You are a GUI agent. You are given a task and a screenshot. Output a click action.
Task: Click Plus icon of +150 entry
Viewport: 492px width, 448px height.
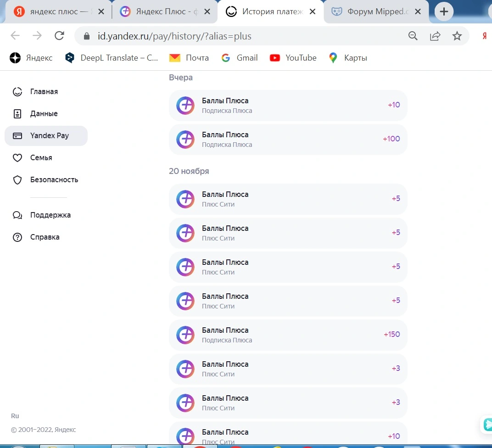(185, 335)
